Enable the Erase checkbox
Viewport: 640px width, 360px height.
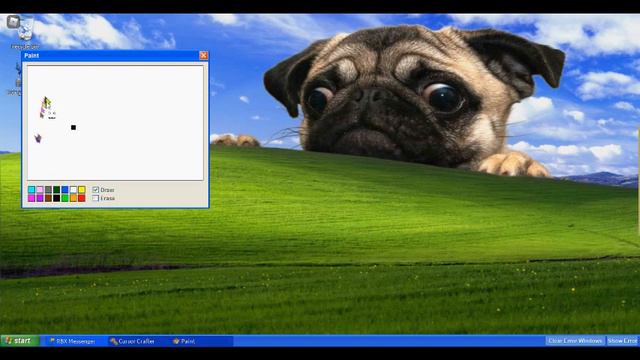point(96,198)
